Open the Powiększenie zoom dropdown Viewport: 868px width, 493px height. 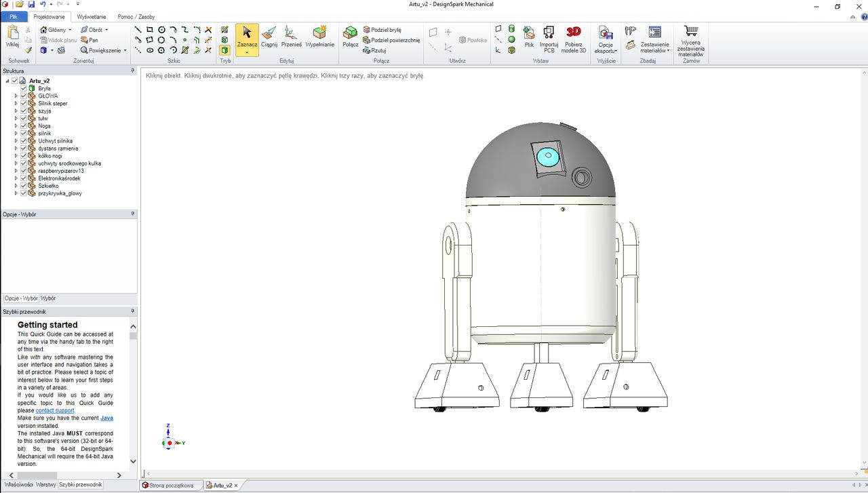(x=125, y=50)
